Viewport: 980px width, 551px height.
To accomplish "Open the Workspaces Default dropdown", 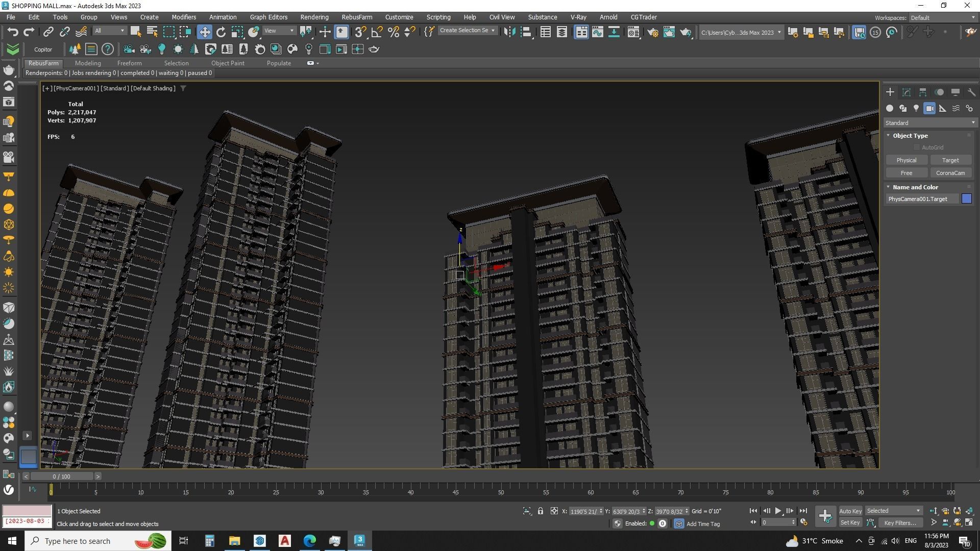I will pos(942,17).
